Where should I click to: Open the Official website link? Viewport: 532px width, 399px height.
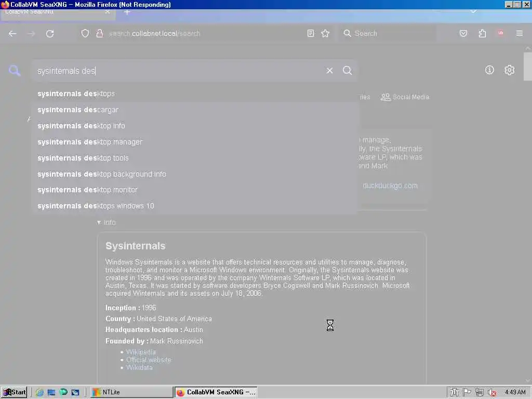pyautogui.click(x=149, y=360)
